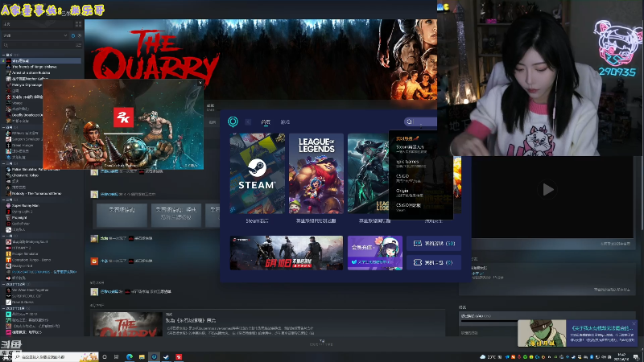644x362 pixels.
Task: Click the button with count (50)
Action: point(434,244)
